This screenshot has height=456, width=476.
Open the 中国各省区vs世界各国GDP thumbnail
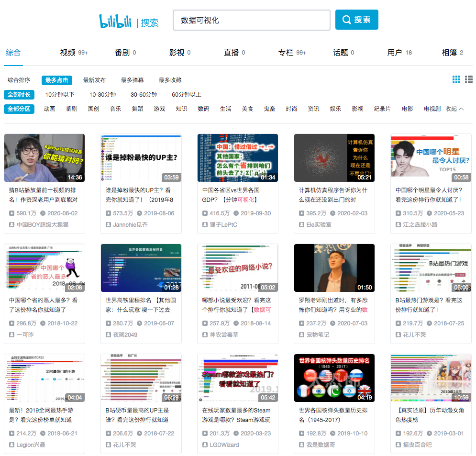tap(238, 158)
